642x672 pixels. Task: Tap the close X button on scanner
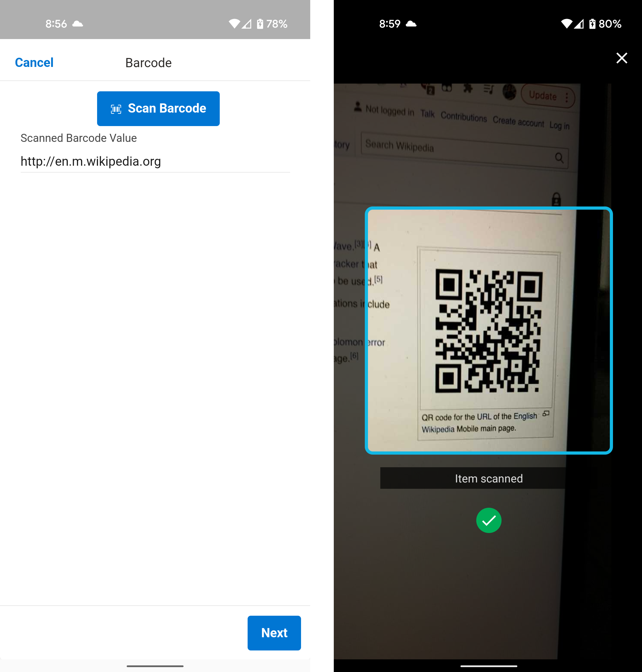pyautogui.click(x=622, y=58)
